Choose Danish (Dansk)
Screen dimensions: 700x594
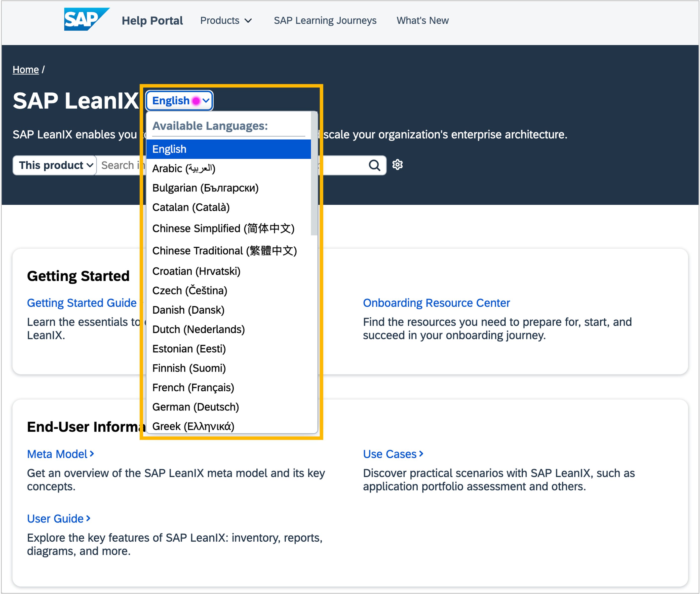(x=228, y=310)
